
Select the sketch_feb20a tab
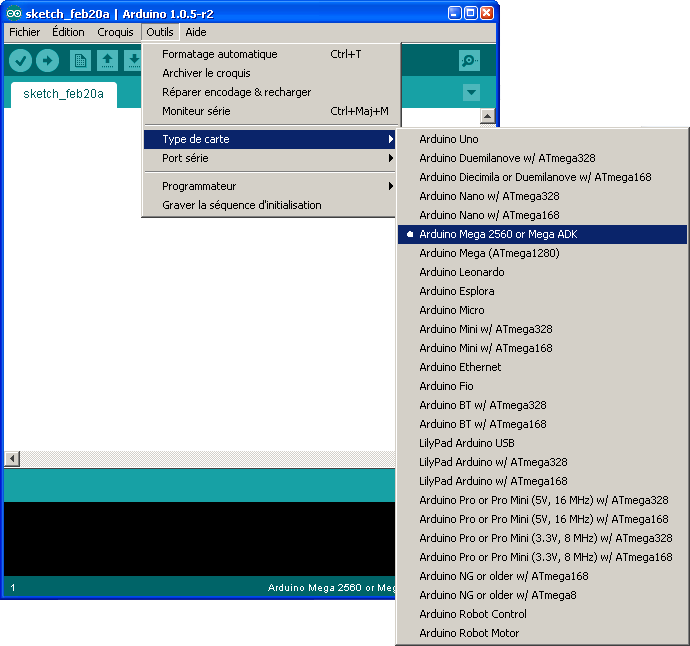[x=64, y=94]
